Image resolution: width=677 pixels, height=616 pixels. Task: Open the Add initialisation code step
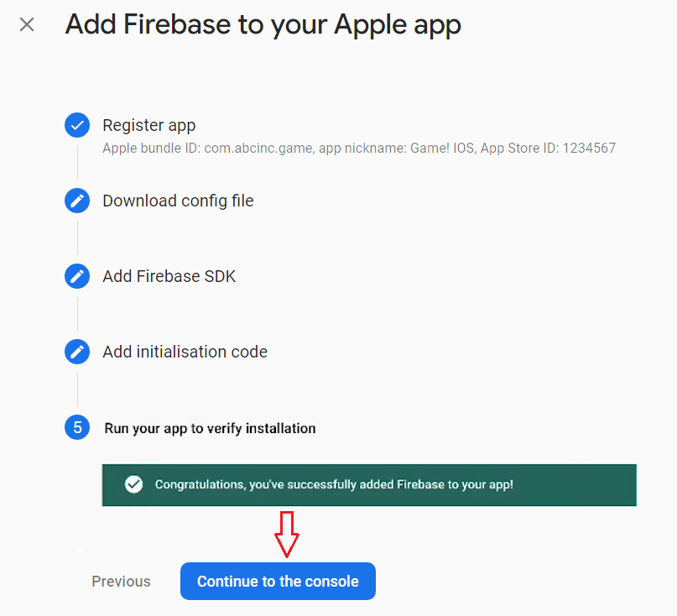pos(185,352)
